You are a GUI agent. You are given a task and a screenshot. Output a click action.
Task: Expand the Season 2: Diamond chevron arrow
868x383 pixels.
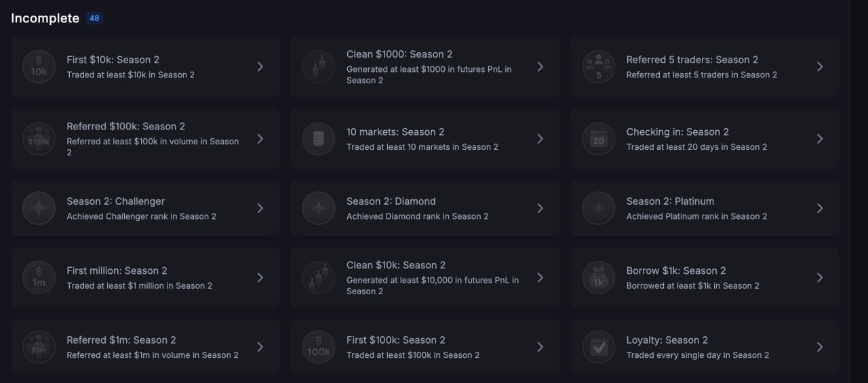pyautogui.click(x=540, y=208)
